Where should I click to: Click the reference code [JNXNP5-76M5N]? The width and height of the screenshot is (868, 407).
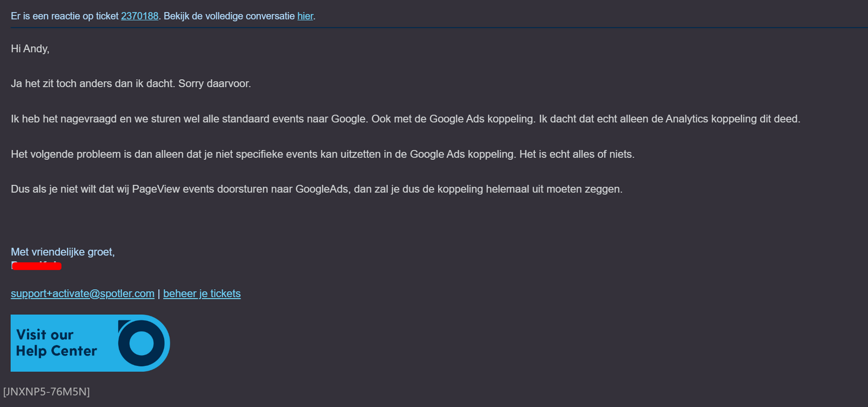click(47, 391)
